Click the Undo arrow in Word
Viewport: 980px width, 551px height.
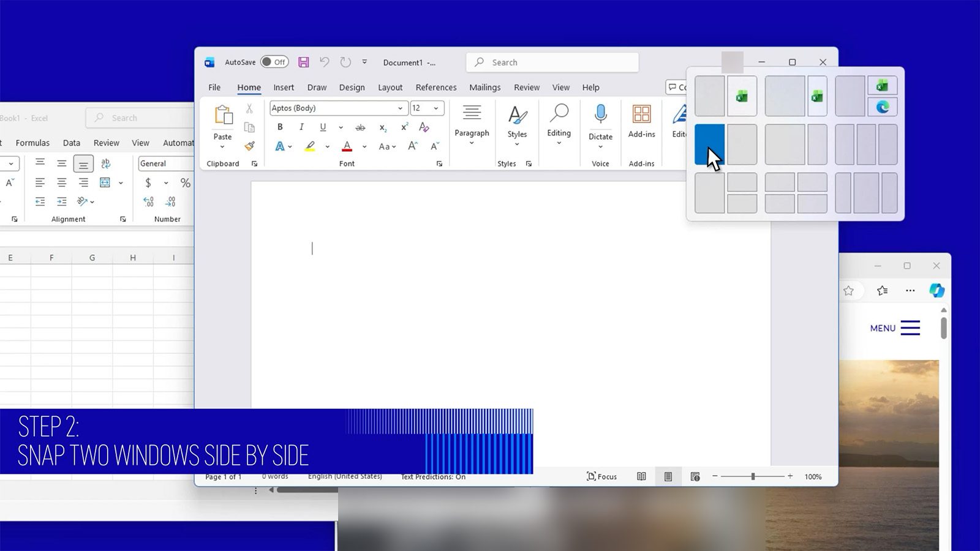[325, 62]
